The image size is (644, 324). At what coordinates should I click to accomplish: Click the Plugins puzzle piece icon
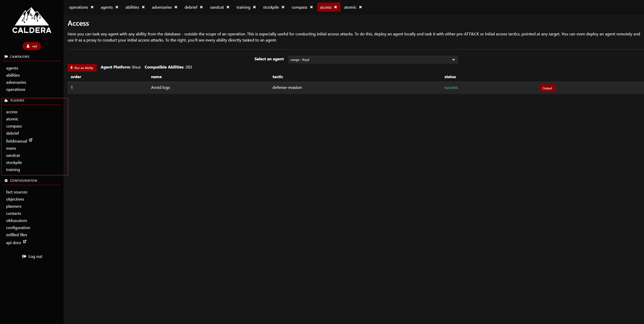pos(6,101)
